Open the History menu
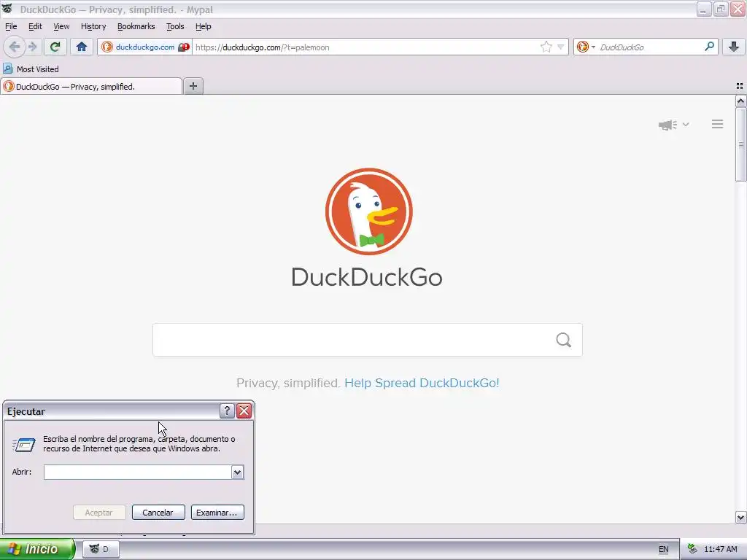The height and width of the screenshot is (560, 747). [x=93, y=26]
